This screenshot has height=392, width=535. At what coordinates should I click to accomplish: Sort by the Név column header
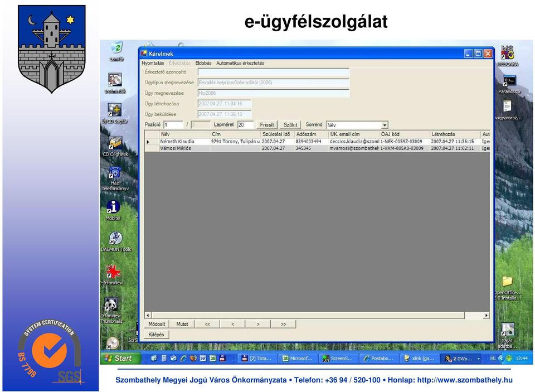pyautogui.click(x=184, y=134)
